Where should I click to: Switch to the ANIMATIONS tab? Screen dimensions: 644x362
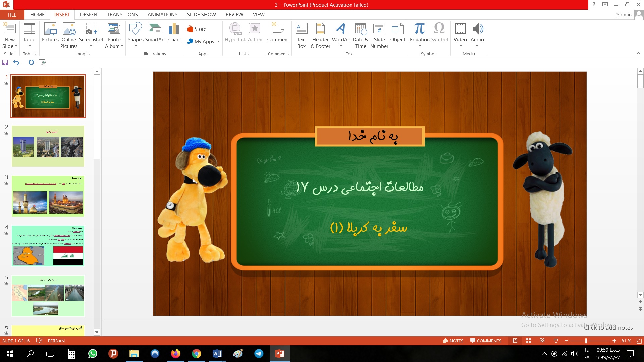[162, 15]
